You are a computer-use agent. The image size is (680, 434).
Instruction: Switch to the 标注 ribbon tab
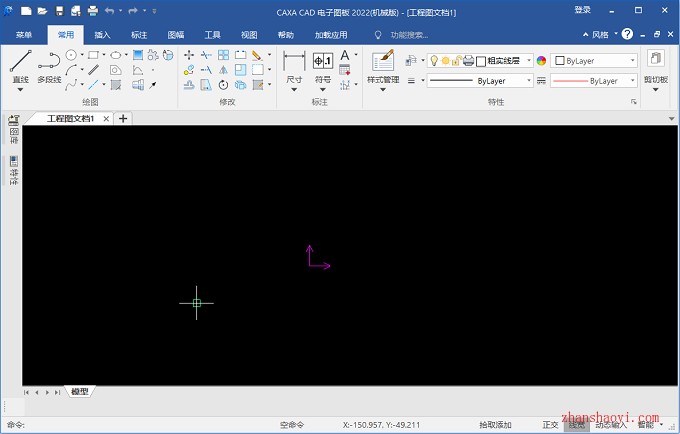pos(139,35)
